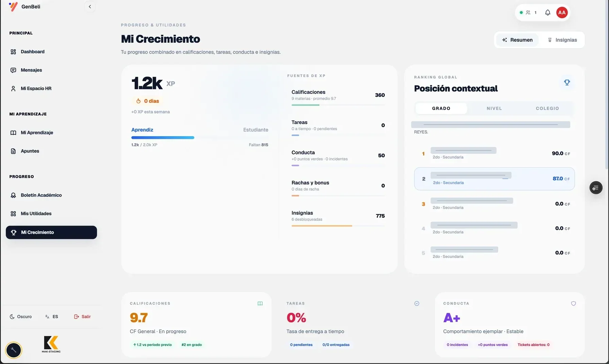Collapse the sidebar with the chevron
This screenshot has width=609, height=364.
[90, 6]
